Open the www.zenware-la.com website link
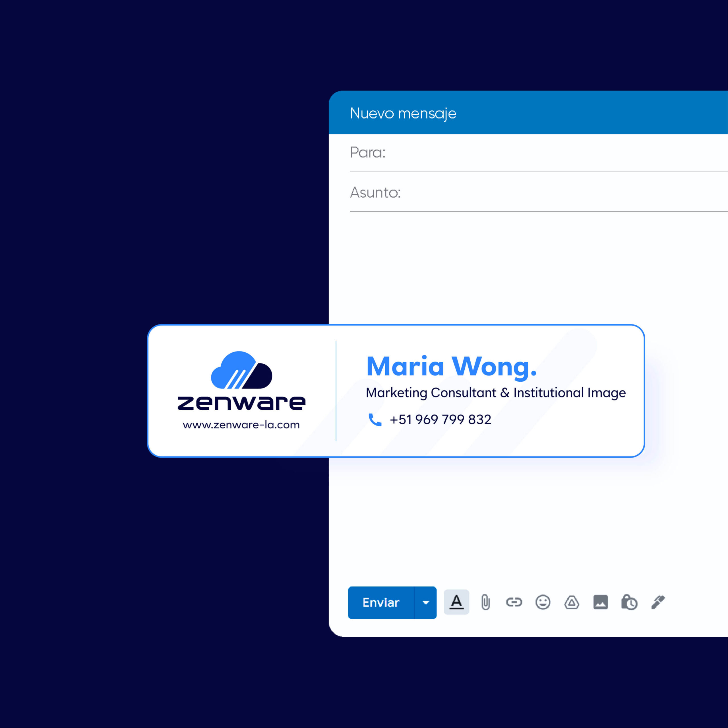728x728 pixels. click(241, 425)
